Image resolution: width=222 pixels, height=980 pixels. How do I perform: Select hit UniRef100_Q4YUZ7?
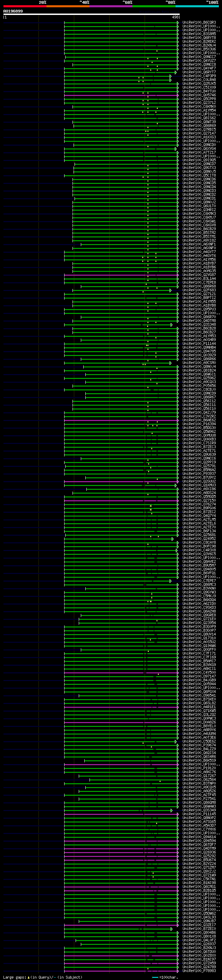tap(199, 61)
